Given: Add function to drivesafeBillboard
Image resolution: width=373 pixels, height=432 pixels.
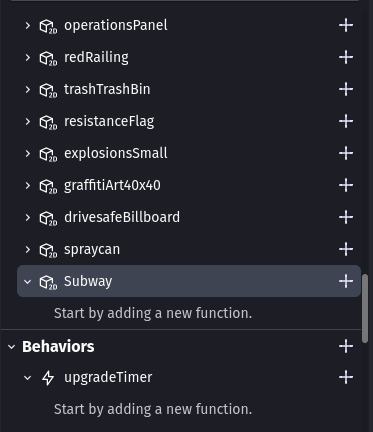Looking at the screenshot, I should 346,217.
